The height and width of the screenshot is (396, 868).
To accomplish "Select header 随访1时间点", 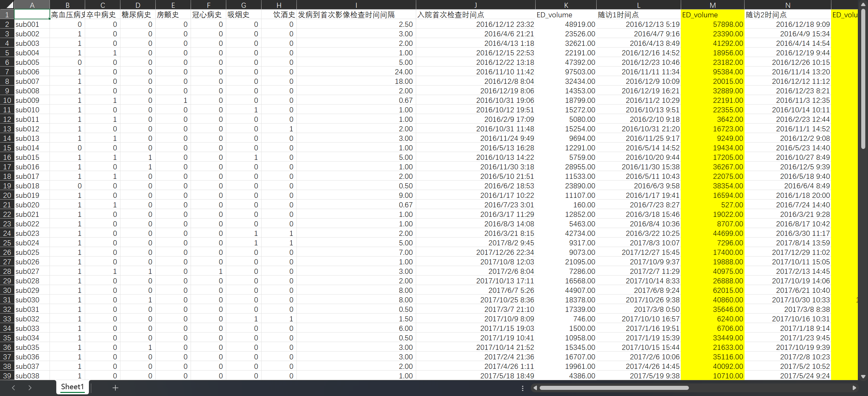I will tap(638, 15).
